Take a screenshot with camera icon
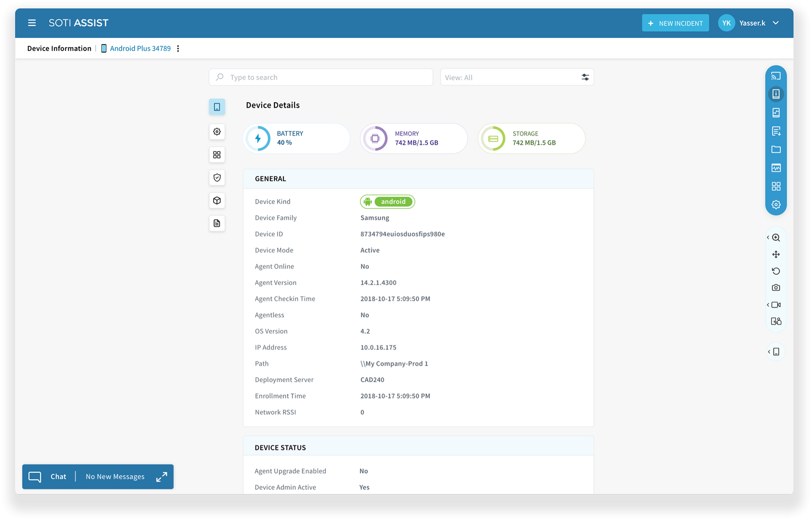This screenshot has height=520, width=812. [x=776, y=288]
